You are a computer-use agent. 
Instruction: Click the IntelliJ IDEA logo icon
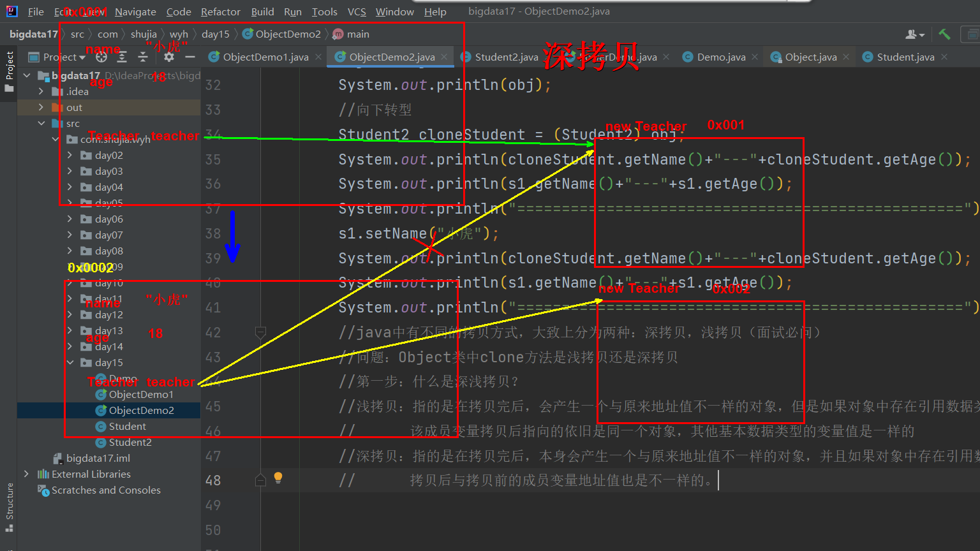coord(12,11)
